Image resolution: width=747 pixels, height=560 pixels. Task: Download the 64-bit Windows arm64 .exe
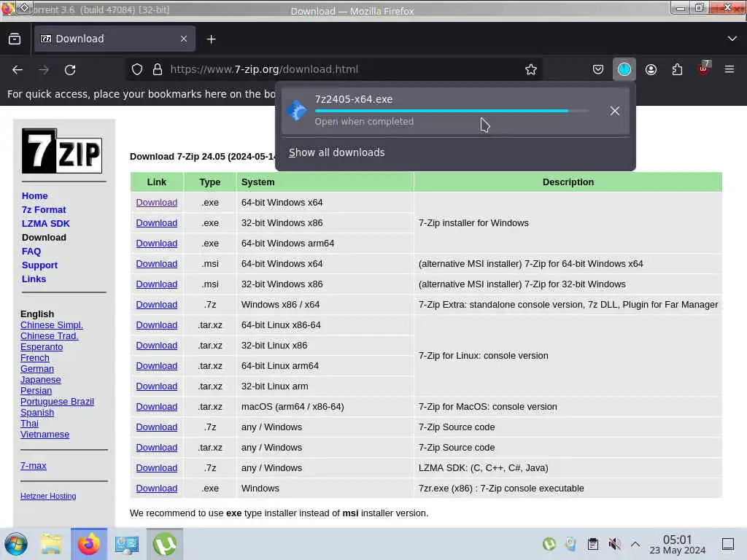click(157, 244)
